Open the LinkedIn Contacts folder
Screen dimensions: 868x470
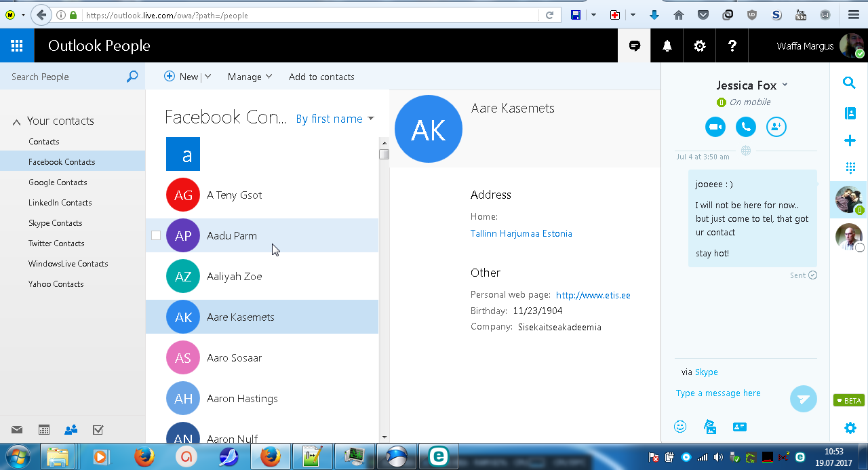(x=60, y=203)
